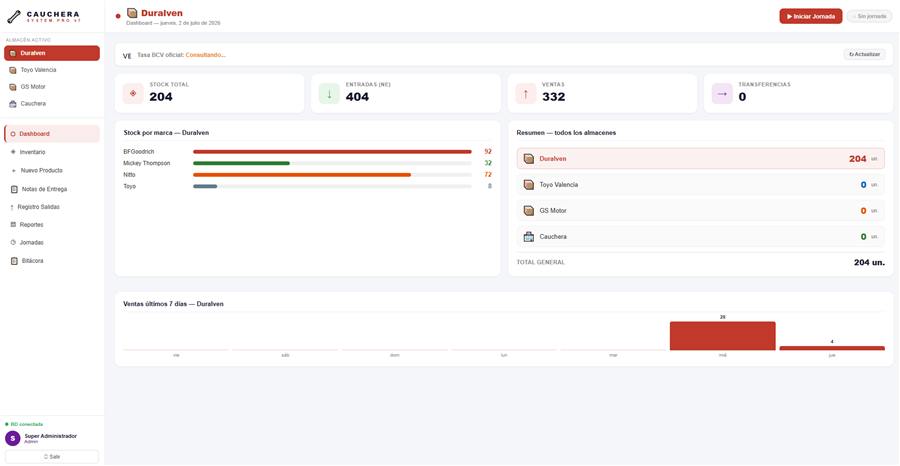The height and width of the screenshot is (466, 900).
Task: Switch to the Cauchera store in the sidebar
Action: pyautogui.click(x=52, y=104)
